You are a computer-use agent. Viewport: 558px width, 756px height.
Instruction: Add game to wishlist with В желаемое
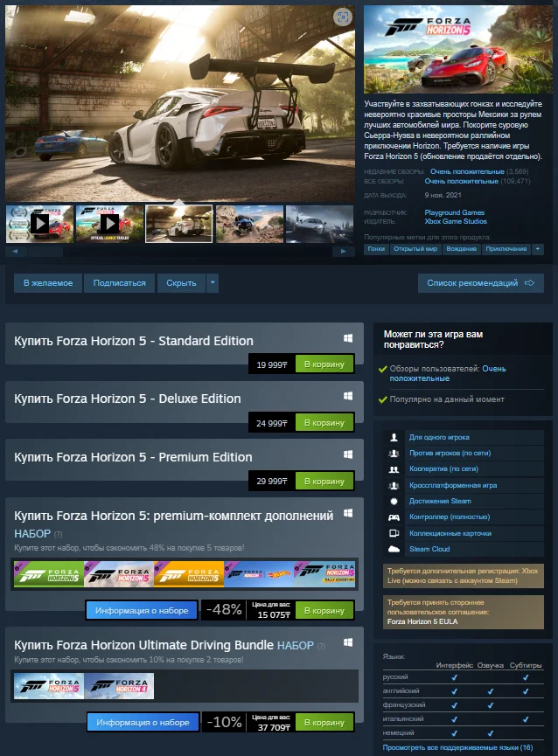[48, 283]
